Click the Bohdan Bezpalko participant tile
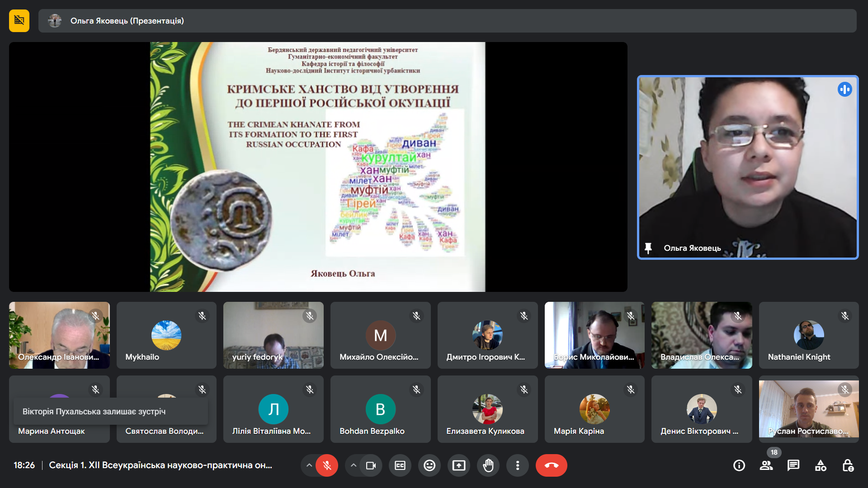This screenshot has width=868, height=488. (380, 409)
